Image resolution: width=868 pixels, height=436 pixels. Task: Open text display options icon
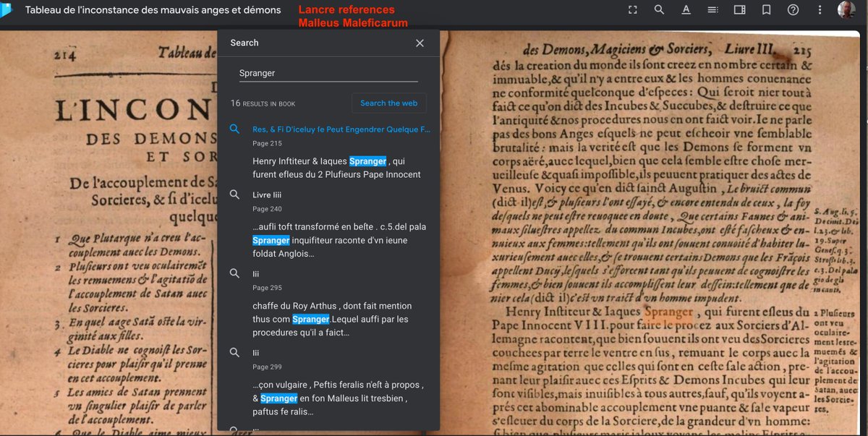click(686, 10)
